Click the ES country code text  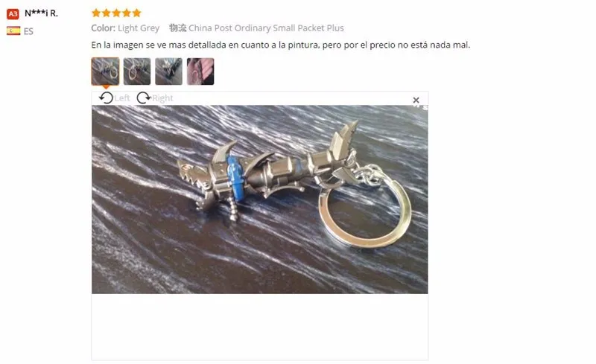(x=28, y=31)
